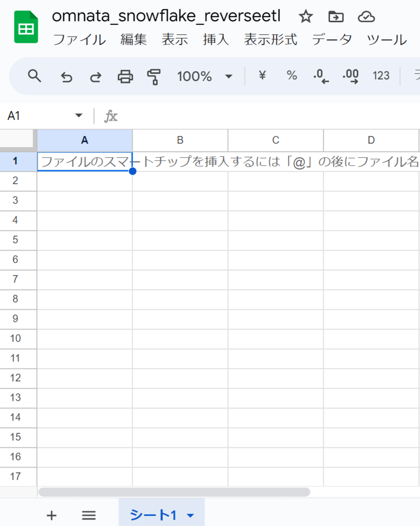Image resolution: width=420 pixels, height=526 pixels.
Task: Open the シート1 tab options arrow
Action: [x=190, y=515]
